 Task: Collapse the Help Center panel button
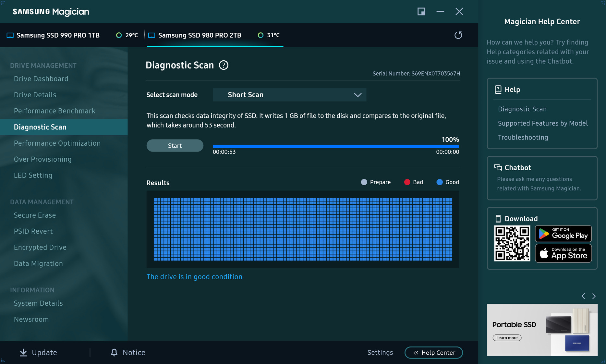pos(434,353)
